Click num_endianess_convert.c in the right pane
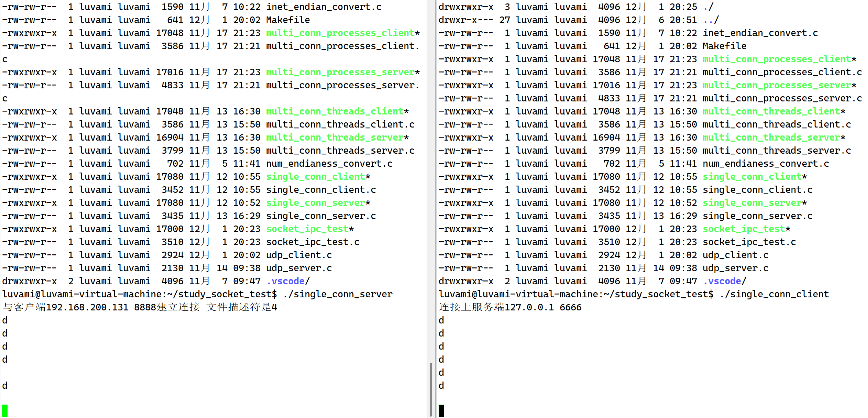This screenshot has width=868, height=418. click(766, 164)
